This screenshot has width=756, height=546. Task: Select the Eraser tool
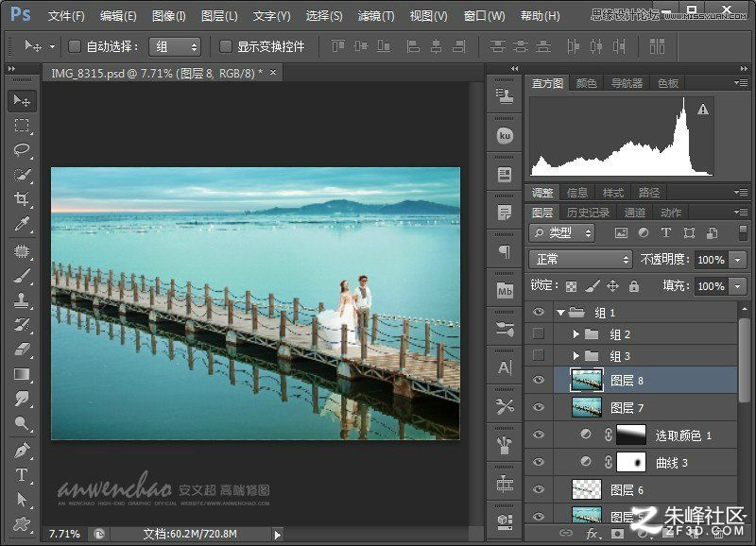(x=21, y=350)
